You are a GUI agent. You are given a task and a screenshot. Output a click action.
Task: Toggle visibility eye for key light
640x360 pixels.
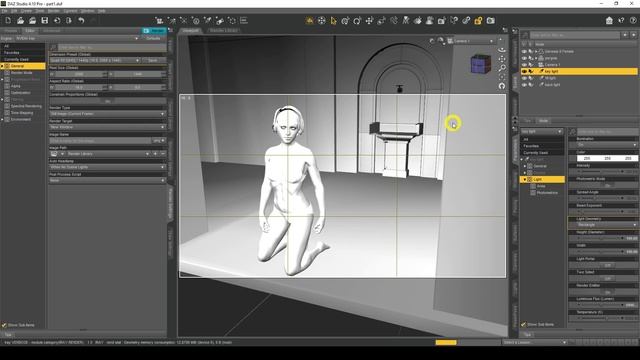(x=524, y=71)
